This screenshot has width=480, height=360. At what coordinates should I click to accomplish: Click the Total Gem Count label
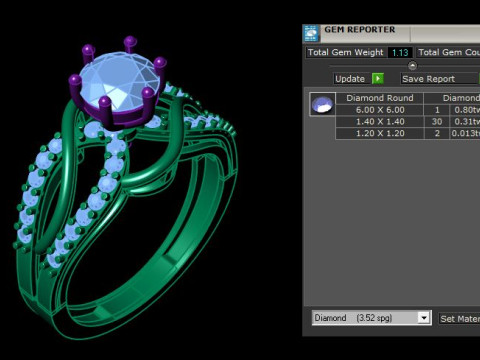pos(448,52)
